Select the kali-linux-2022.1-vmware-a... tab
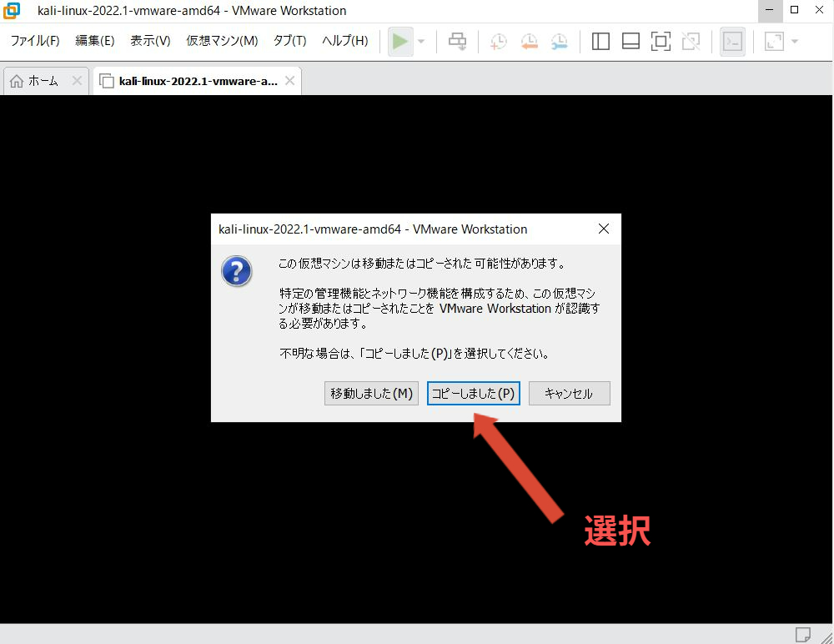 click(x=198, y=81)
